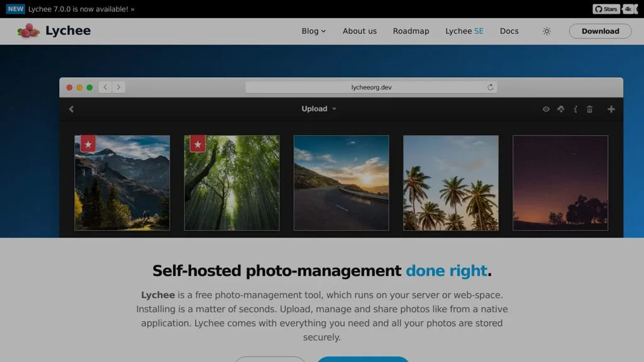The height and width of the screenshot is (362, 644).
Task: Open Lychee SE from the navigation
Action: tap(464, 31)
